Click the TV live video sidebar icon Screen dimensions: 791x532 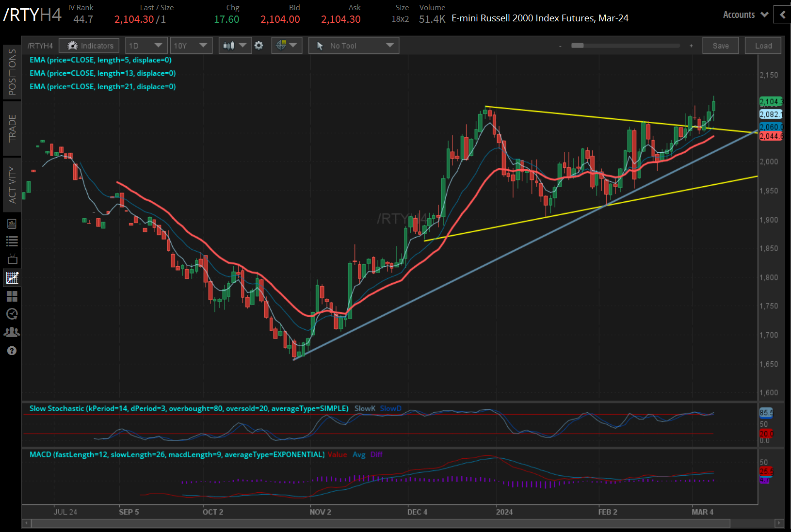pyautogui.click(x=12, y=259)
